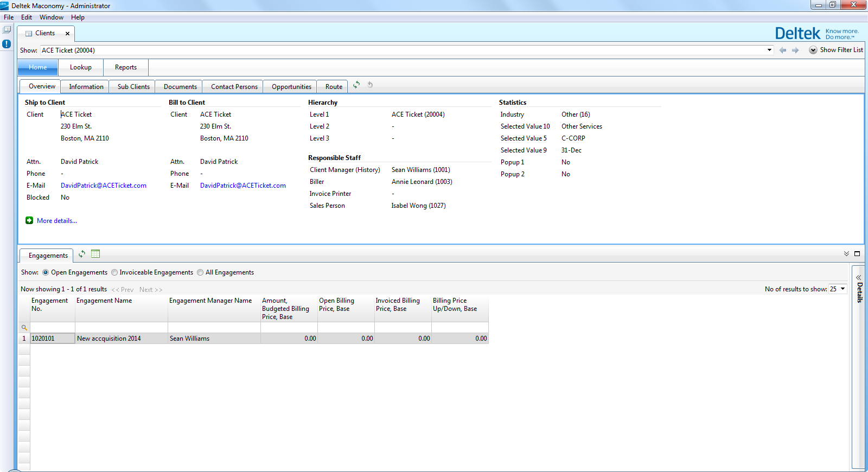868x472 pixels.
Task: Click the Engagement Name filter field
Action: 121,328
